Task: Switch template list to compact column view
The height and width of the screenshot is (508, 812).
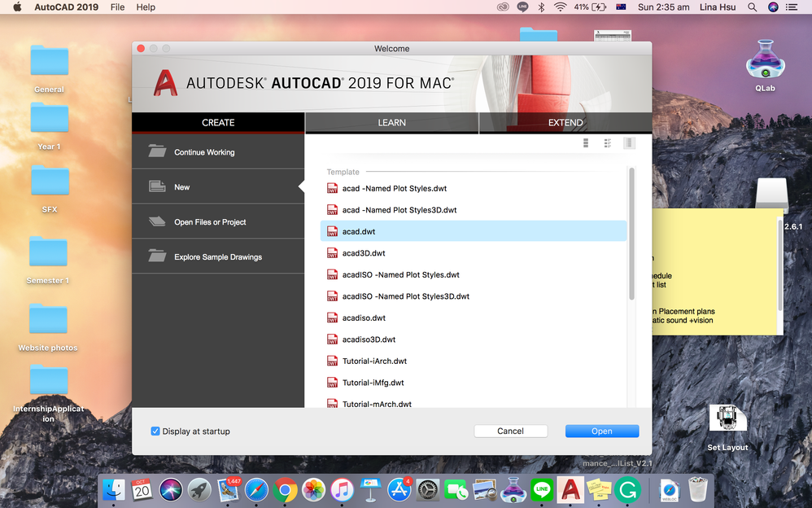Action: click(x=629, y=142)
